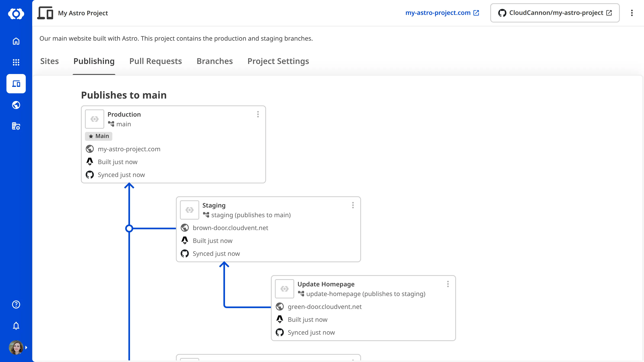This screenshot has height=362, width=644.
Task: Click the main branch name in the Production card
Action: point(124,124)
